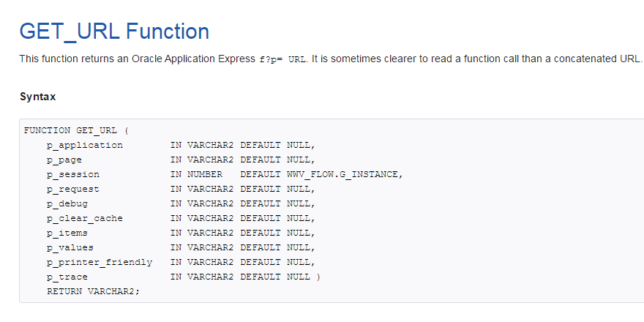Click the RETURN VARCHAR2; line
Viewport: 644px width, 322px height.
click(x=93, y=291)
